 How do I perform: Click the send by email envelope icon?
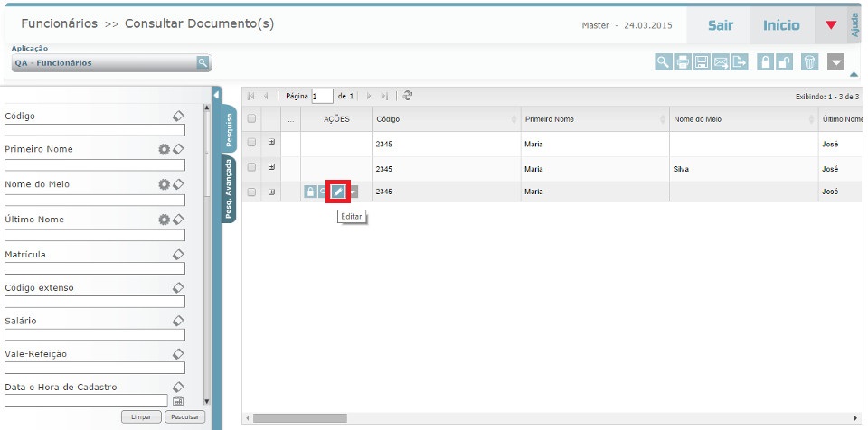[x=721, y=62]
